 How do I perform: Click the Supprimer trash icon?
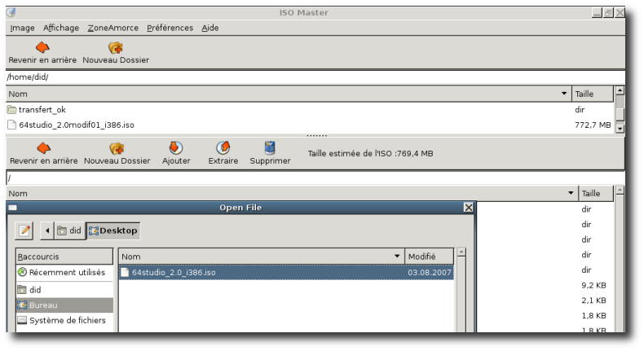270,147
